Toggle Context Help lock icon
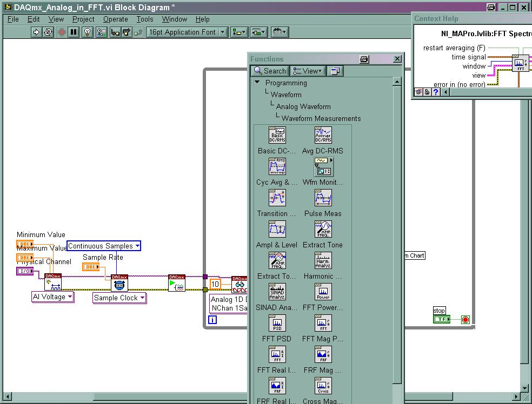This screenshot has height=404, width=532. [x=427, y=92]
